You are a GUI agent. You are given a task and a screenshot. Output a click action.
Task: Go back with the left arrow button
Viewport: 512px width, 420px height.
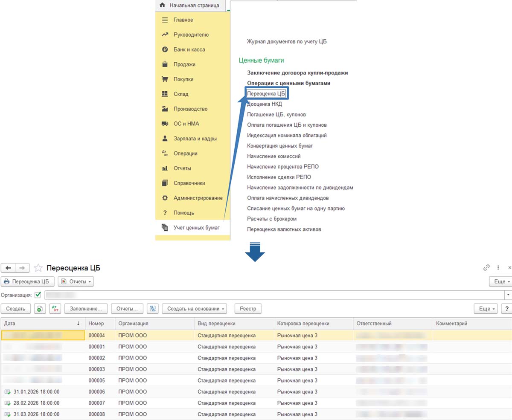[9, 268]
